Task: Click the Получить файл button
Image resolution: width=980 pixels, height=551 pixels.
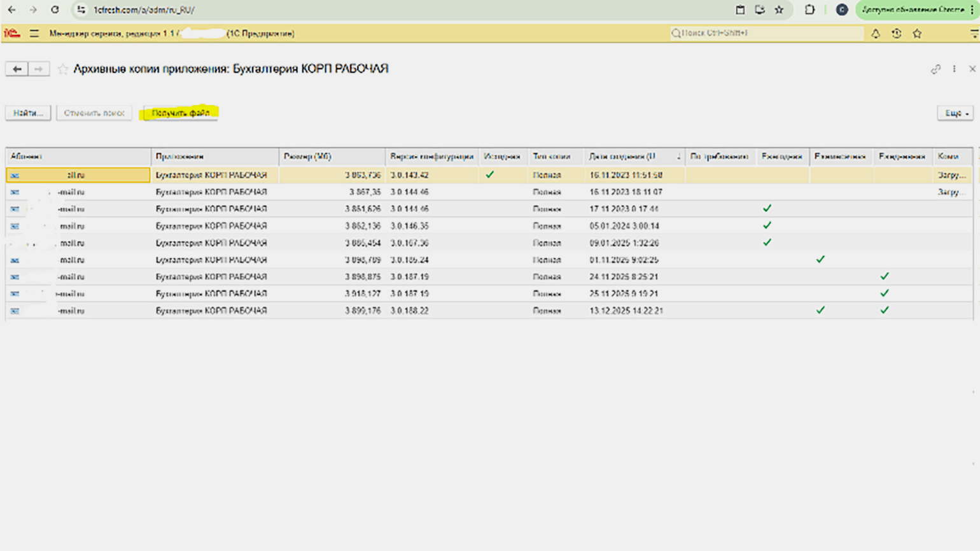Action: (181, 113)
